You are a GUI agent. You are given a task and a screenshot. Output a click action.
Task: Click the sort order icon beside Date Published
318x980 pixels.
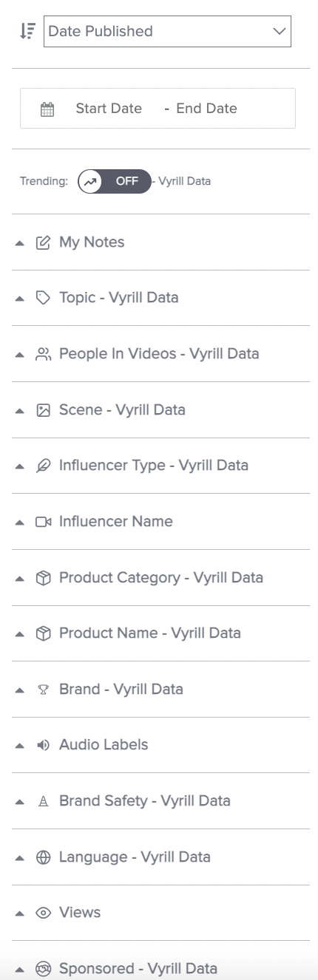click(27, 31)
